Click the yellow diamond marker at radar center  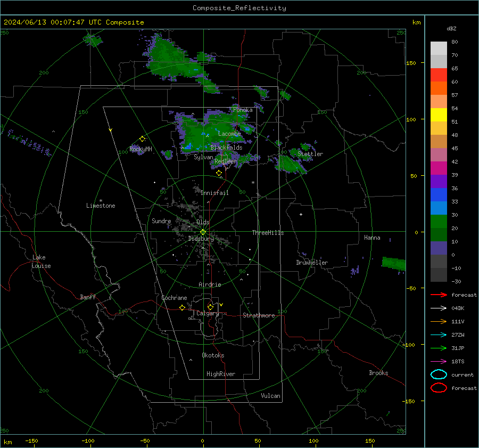pos(203,232)
